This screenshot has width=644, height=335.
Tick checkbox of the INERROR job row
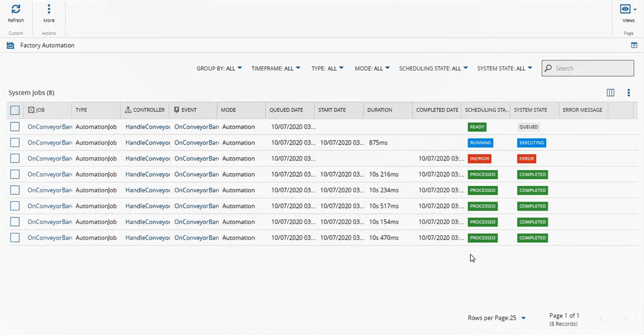click(15, 159)
